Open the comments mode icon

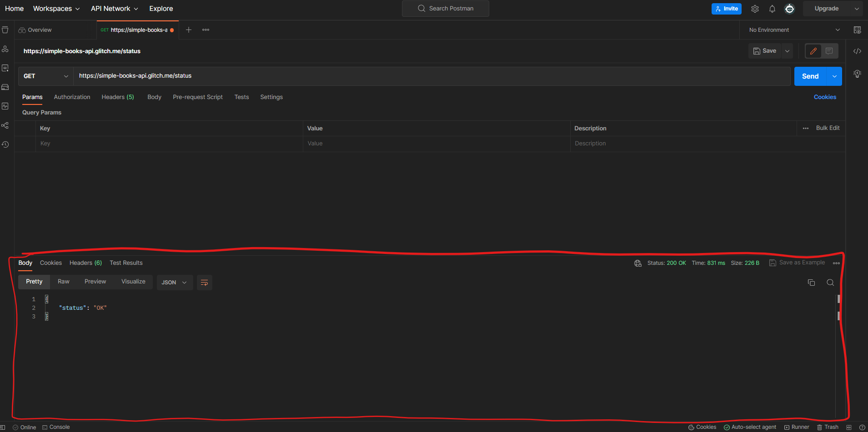pos(829,51)
